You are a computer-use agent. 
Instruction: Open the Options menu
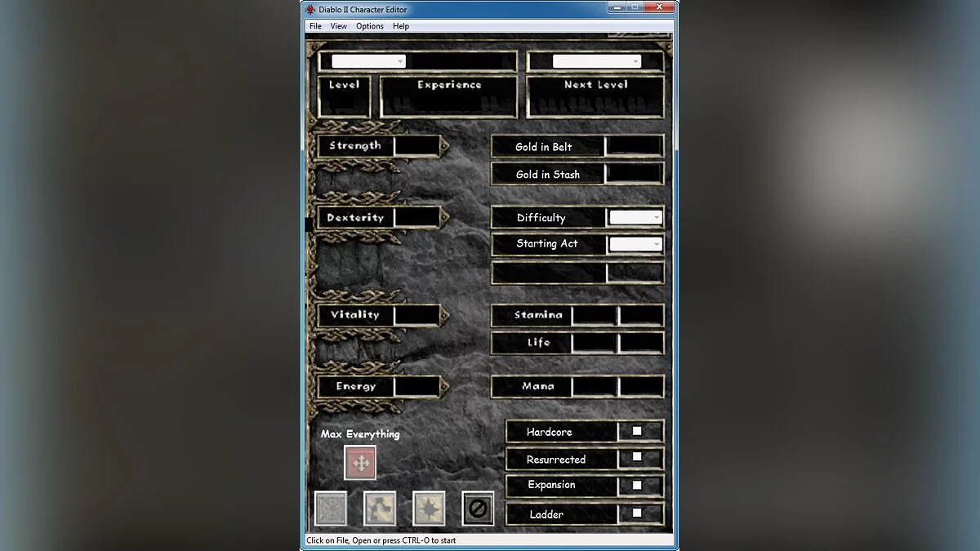[x=369, y=26]
